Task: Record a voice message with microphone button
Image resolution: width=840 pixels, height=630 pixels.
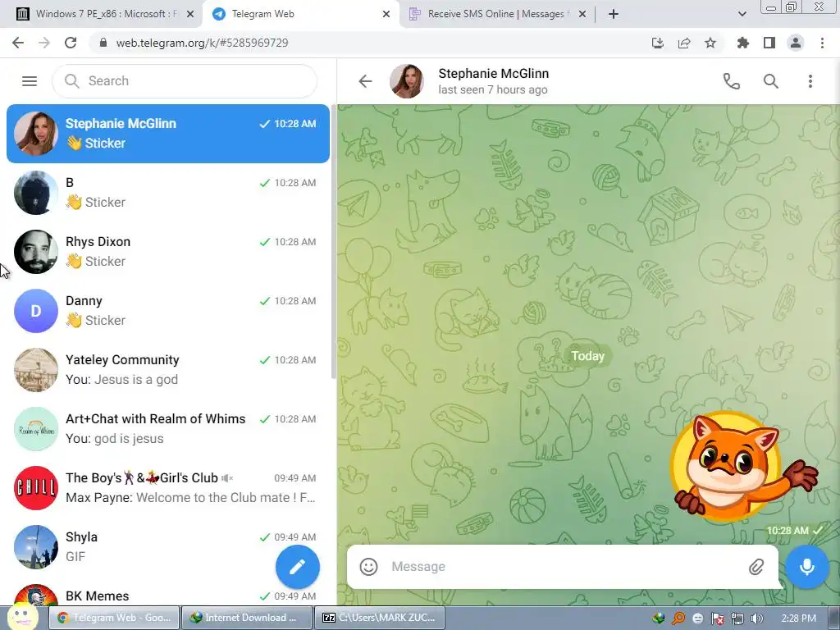Action: (x=807, y=567)
